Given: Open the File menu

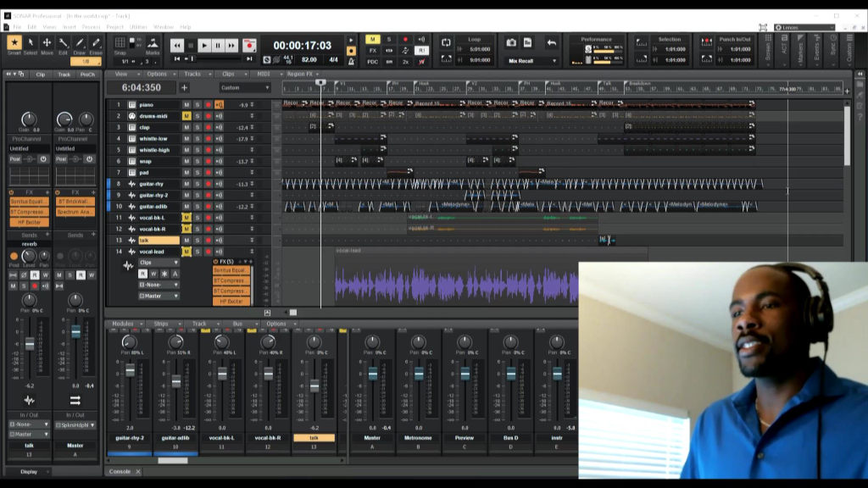Looking at the screenshot, I should pos(17,27).
